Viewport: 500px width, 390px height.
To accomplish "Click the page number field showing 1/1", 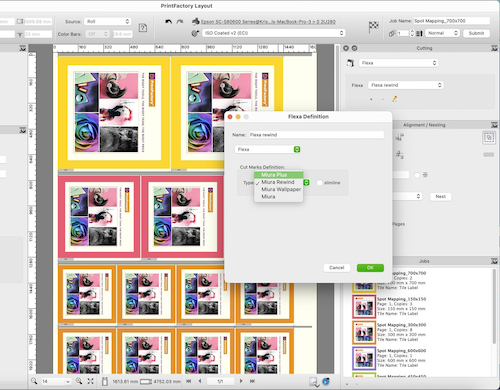I will point(220,381).
